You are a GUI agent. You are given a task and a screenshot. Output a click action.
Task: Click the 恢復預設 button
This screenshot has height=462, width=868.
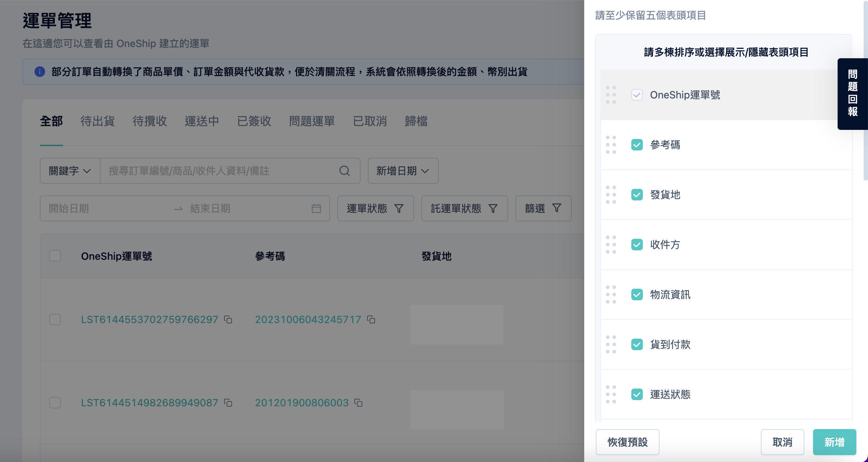(627, 442)
